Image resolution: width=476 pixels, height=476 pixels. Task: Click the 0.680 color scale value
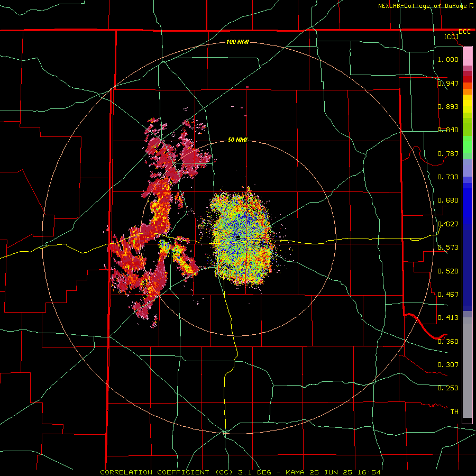coord(448,200)
